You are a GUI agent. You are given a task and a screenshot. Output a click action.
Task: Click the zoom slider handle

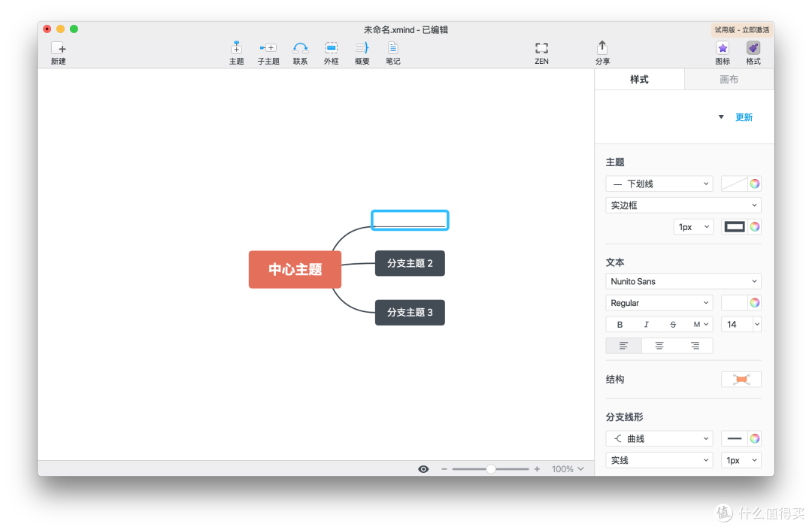(490, 469)
